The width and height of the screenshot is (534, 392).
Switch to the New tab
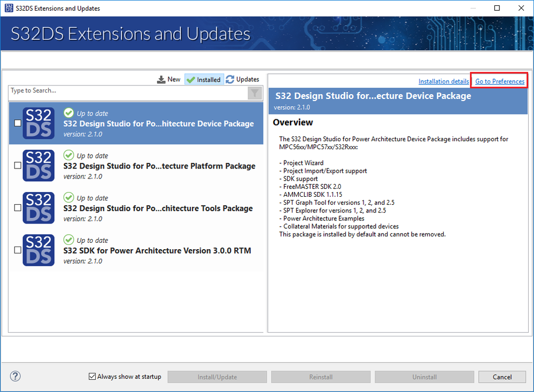[168, 80]
